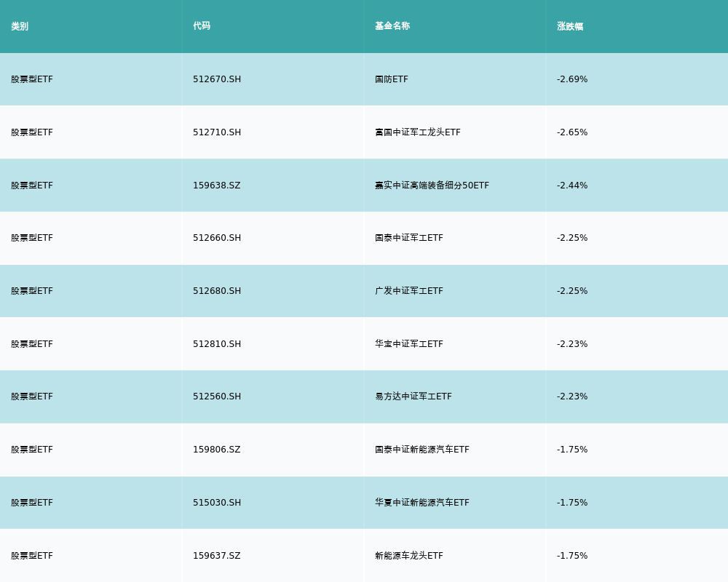Click -1.75% in the 159806.SZ row

(572, 450)
